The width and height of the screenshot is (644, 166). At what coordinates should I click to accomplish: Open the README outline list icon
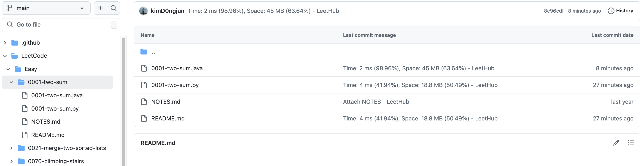631,143
